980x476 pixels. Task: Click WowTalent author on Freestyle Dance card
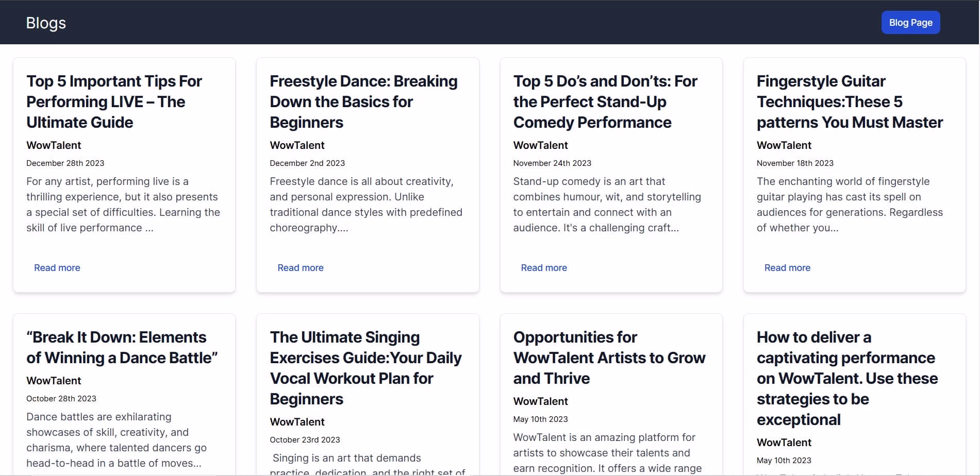(x=297, y=145)
